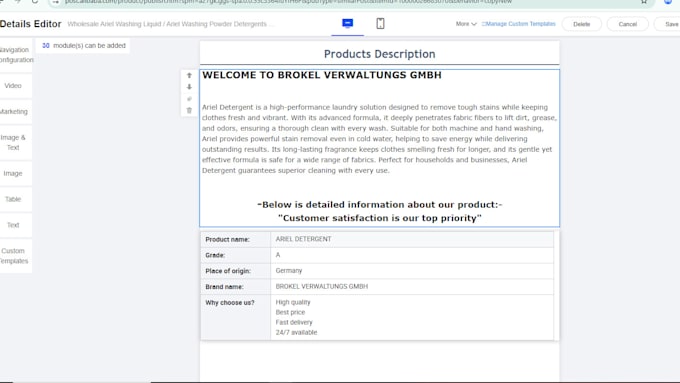
Task: Bookmark the page with the star icon
Action: (644, 2)
